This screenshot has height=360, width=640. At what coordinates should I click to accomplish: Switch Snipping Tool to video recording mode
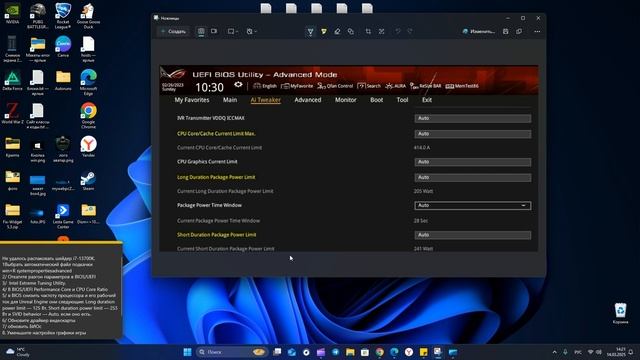[x=214, y=31]
